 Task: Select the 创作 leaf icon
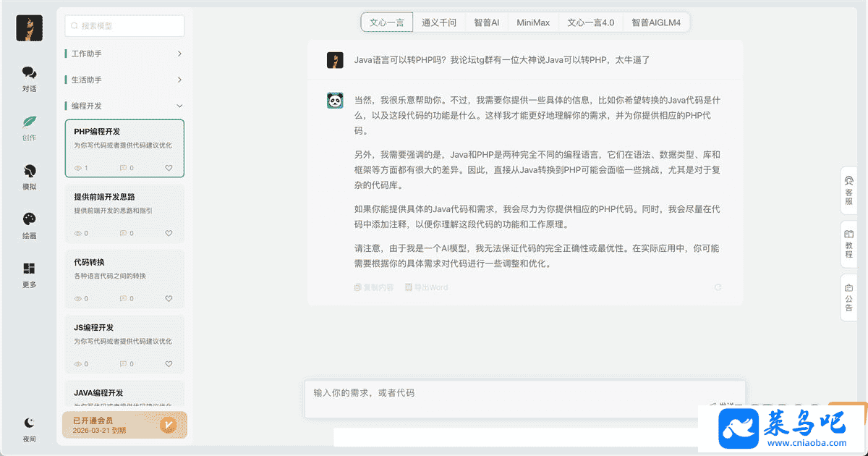[29, 122]
